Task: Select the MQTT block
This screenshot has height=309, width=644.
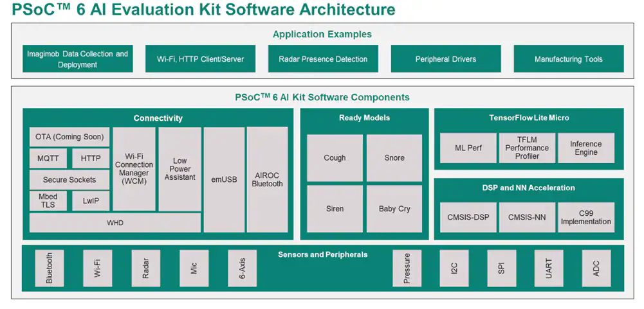Action: [48, 159]
